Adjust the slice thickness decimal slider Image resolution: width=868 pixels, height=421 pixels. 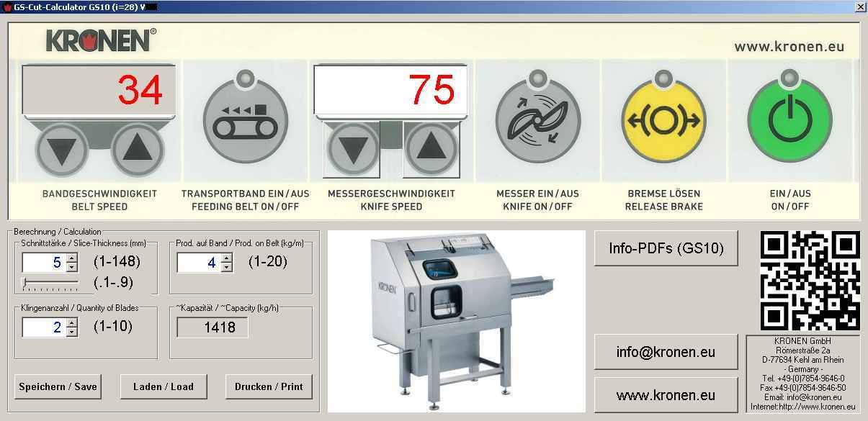point(50,284)
